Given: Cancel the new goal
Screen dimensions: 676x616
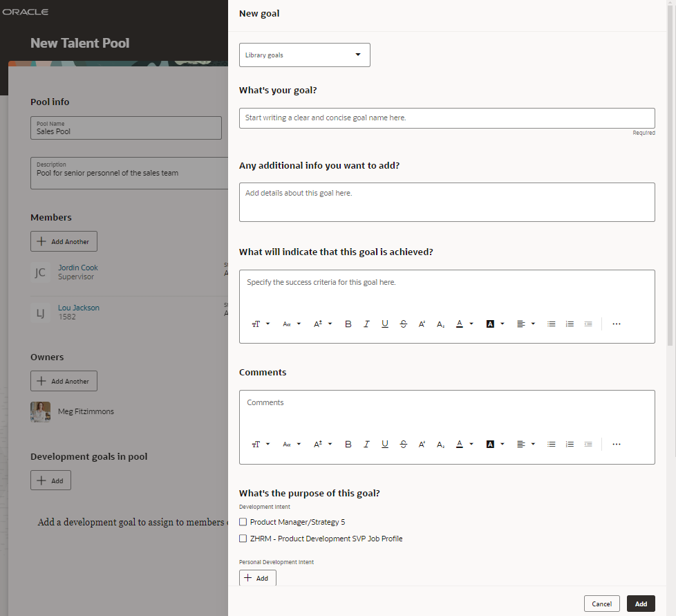Looking at the screenshot, I should [602, 604].
